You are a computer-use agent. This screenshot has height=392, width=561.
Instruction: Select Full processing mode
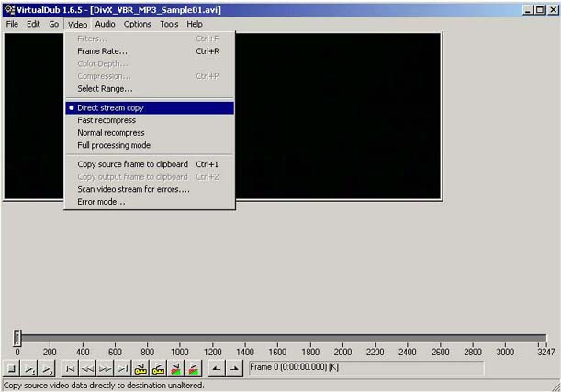click(150, 145)
